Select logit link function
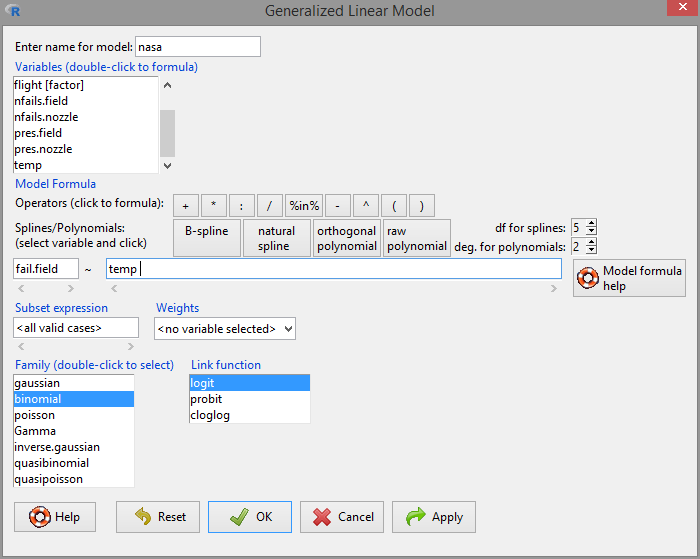Image resolution: width=700 pixels, height=559 pixels. [250, 383]
